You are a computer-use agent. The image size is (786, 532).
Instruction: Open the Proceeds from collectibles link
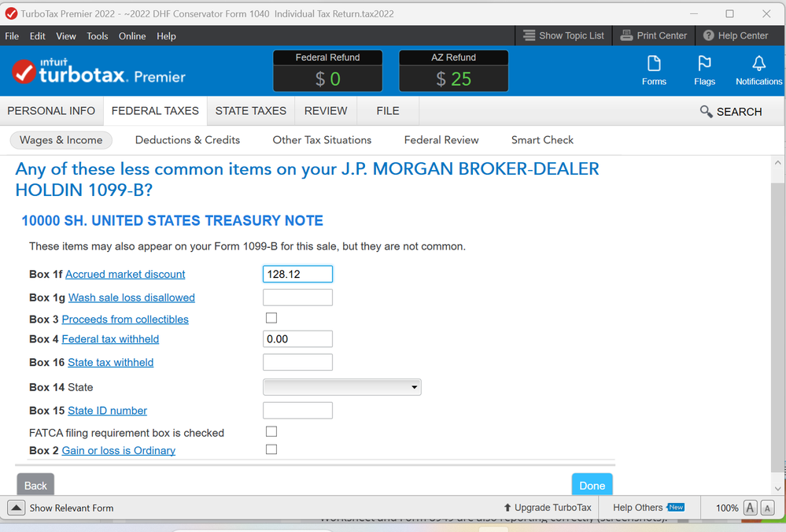point(125,320)
